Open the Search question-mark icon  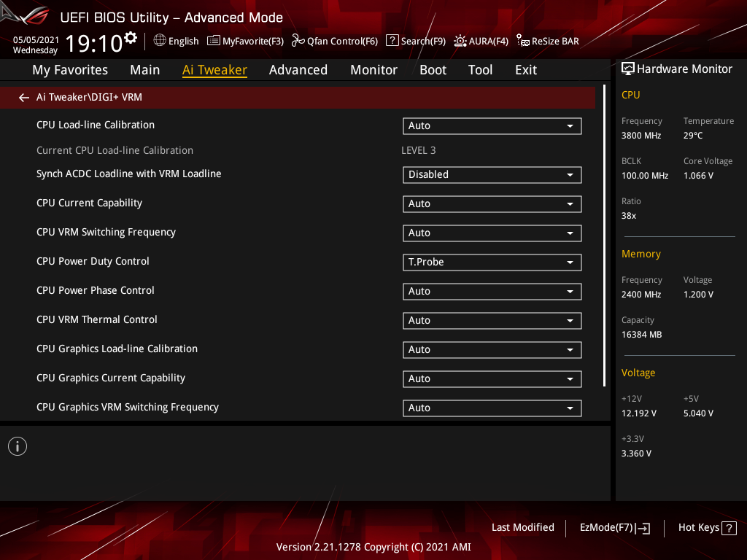tap(392, 41)
